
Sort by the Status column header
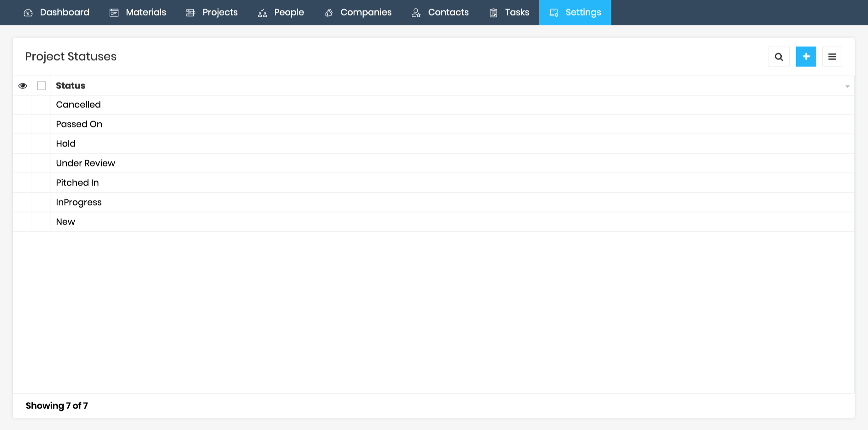[71, 86]
